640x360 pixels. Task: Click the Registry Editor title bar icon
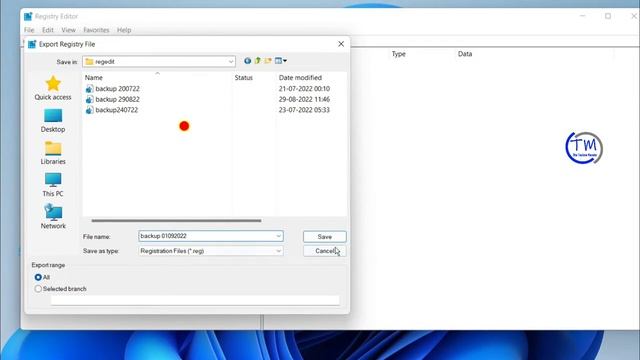(x=28, y=16)
